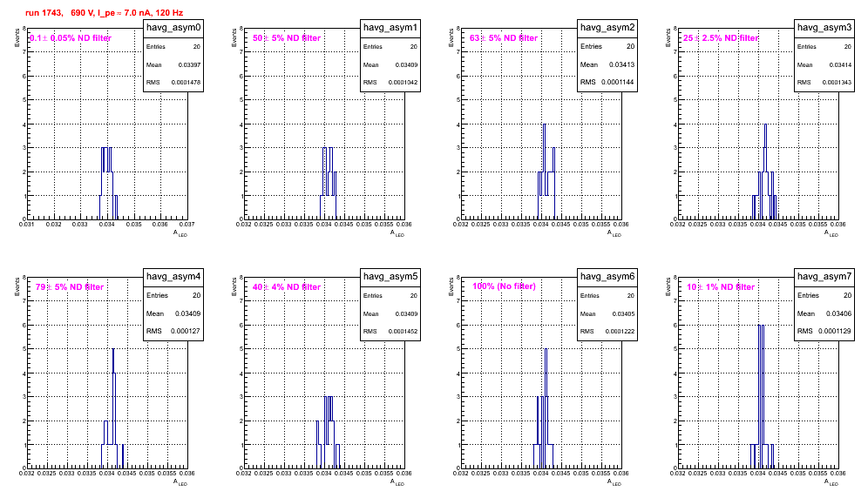
Task: Click Mean value 0.03406 in havg_asym7
Action: [838, 313]
